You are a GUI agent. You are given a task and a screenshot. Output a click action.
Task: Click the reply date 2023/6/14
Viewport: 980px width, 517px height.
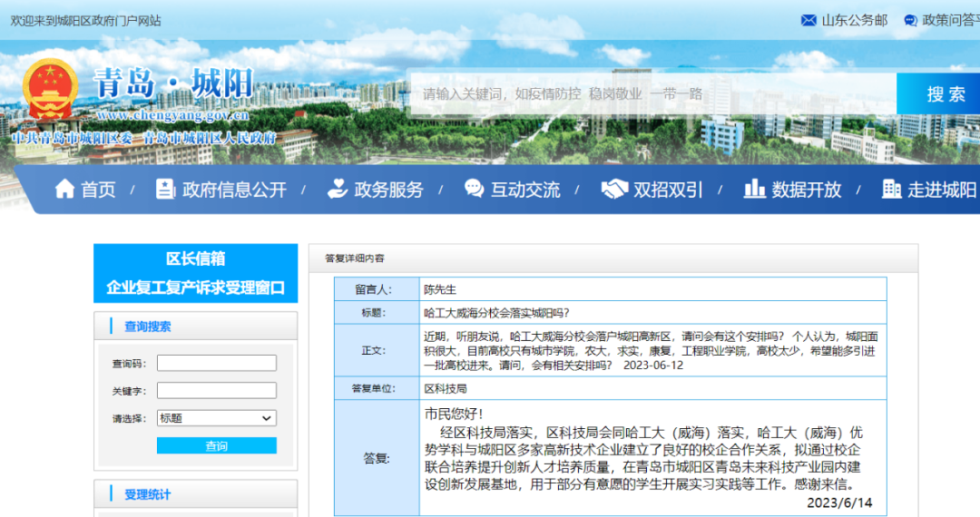[838, 502]
